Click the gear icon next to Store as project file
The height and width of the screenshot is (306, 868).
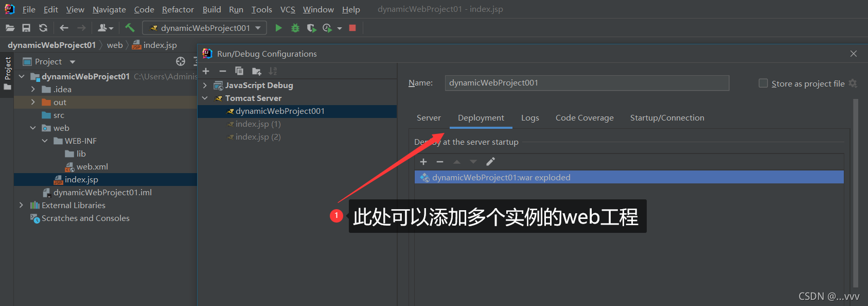(853, 83)
